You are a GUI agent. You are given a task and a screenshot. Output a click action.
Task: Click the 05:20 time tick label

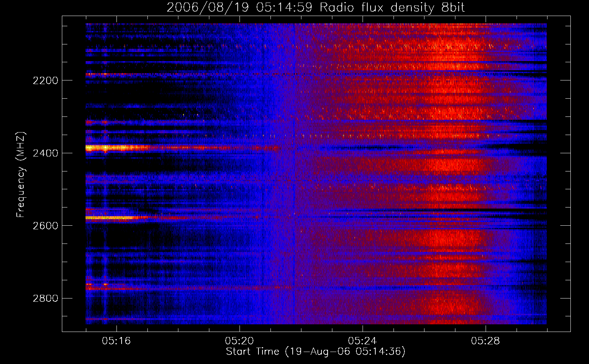[x=240, y=341]
